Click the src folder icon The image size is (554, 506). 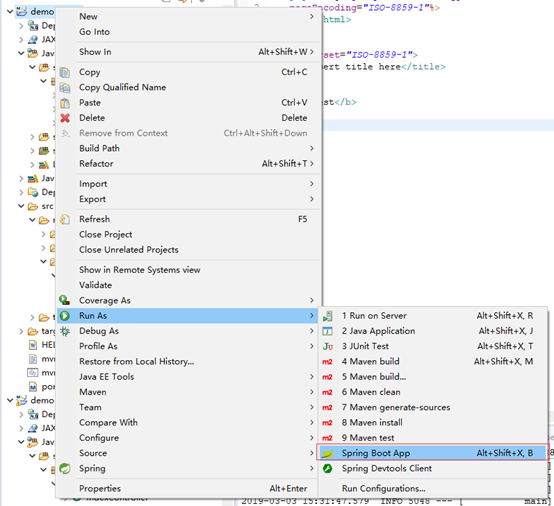(33, 206)
